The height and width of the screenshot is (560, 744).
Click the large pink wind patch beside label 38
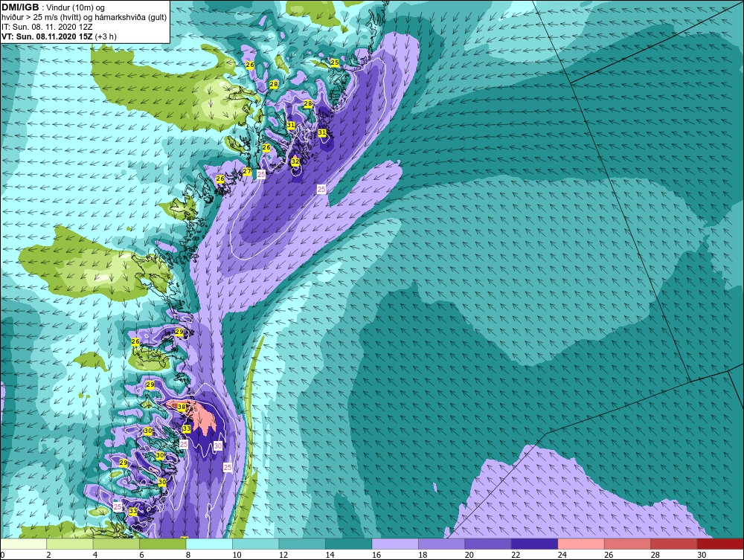[x=204, y=419]
